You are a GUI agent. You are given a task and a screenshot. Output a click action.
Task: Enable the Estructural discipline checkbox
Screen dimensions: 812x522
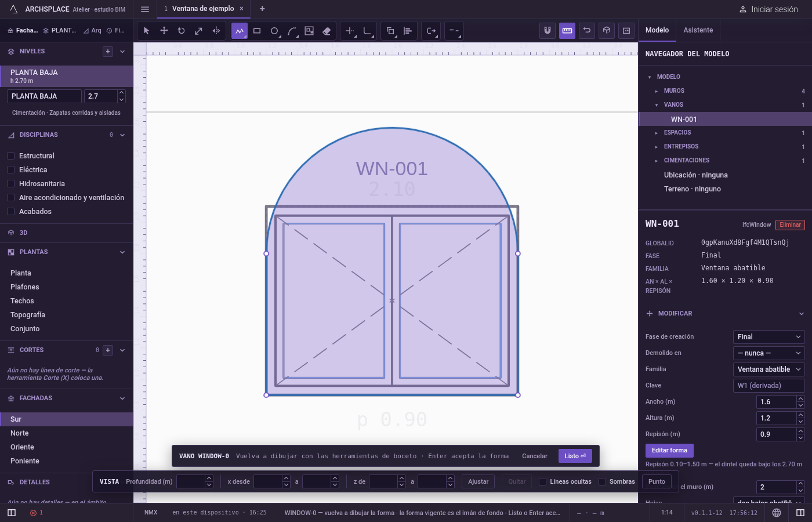pyautogui.click(x=10, y=156)
